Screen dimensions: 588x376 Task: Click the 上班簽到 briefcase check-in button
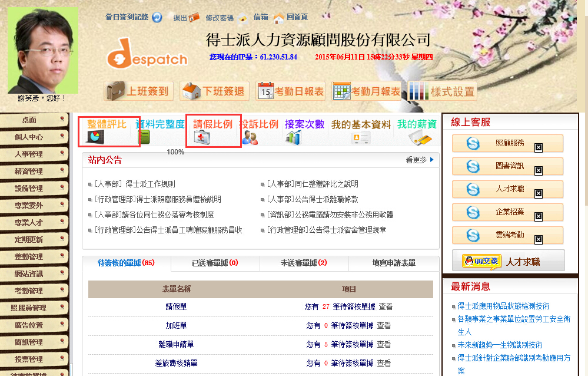click(139, 91)
